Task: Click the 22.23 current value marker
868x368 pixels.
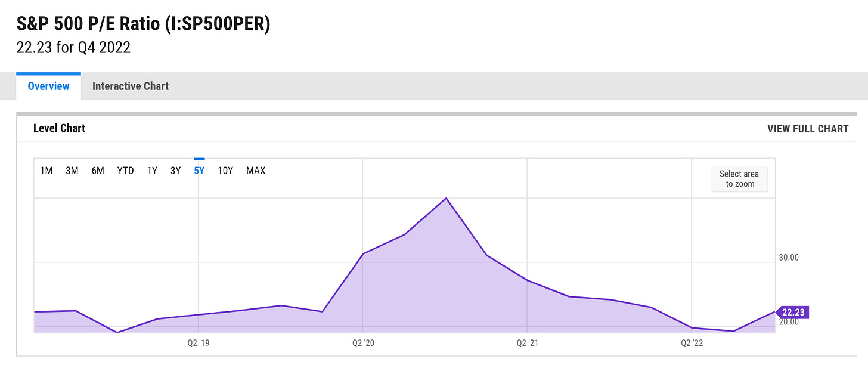Action: (x=793, y=312)
